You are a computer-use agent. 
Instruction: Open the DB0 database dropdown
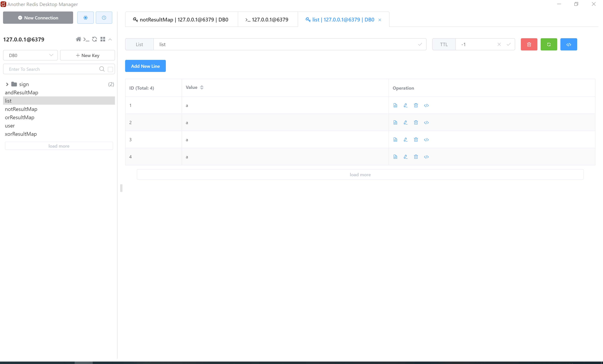(x=30, y=55)
